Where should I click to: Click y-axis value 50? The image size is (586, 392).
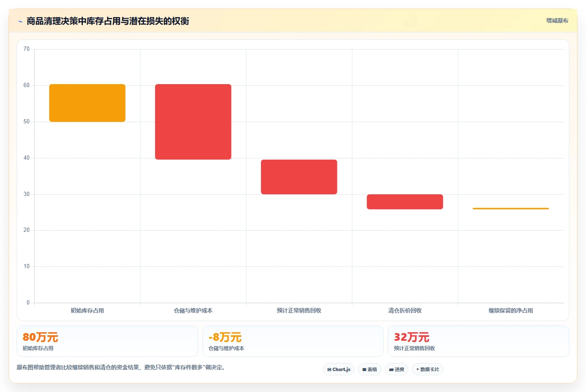tap(26, 122)
